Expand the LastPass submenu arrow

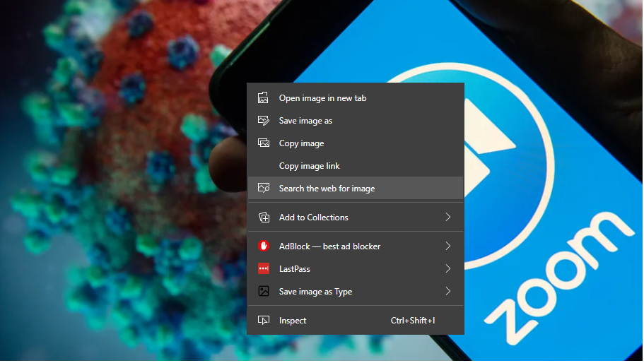tap(448, 268)
